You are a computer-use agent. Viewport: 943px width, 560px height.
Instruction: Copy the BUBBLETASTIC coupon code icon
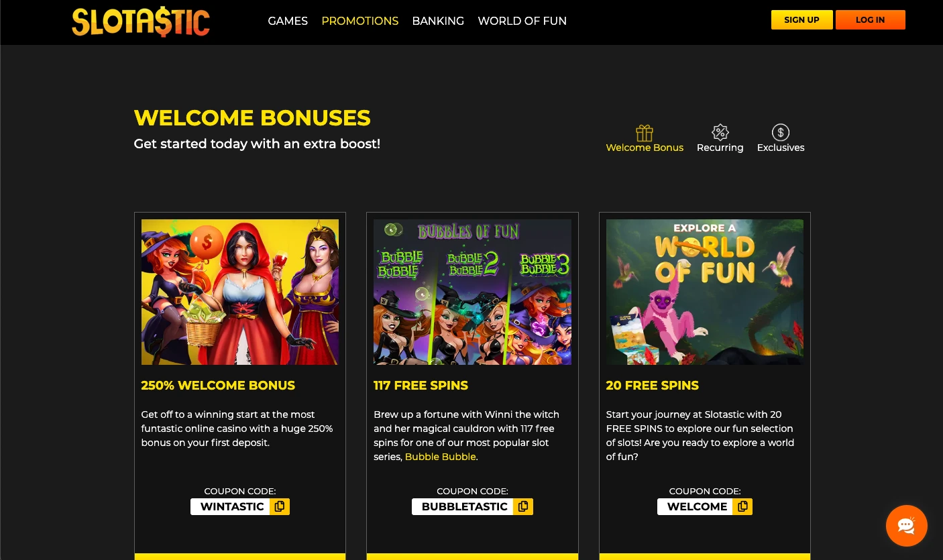tap(523, 506)
